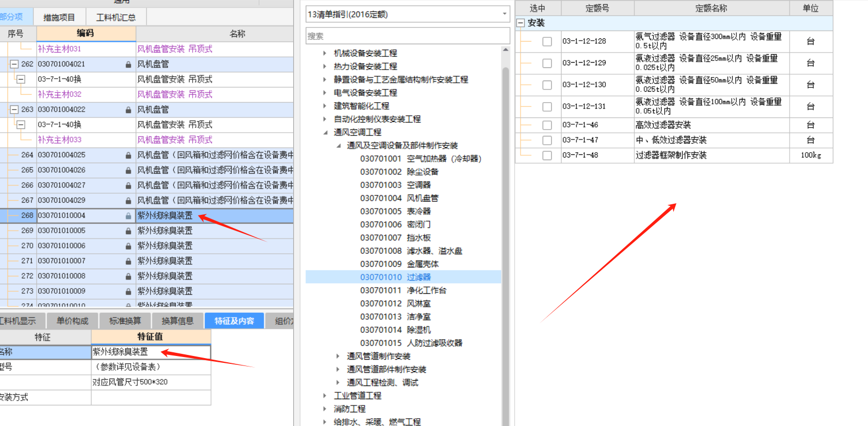868x426 pixels.
Task: Click the lock icon in row 273
Action: click(x=128, y=291)
